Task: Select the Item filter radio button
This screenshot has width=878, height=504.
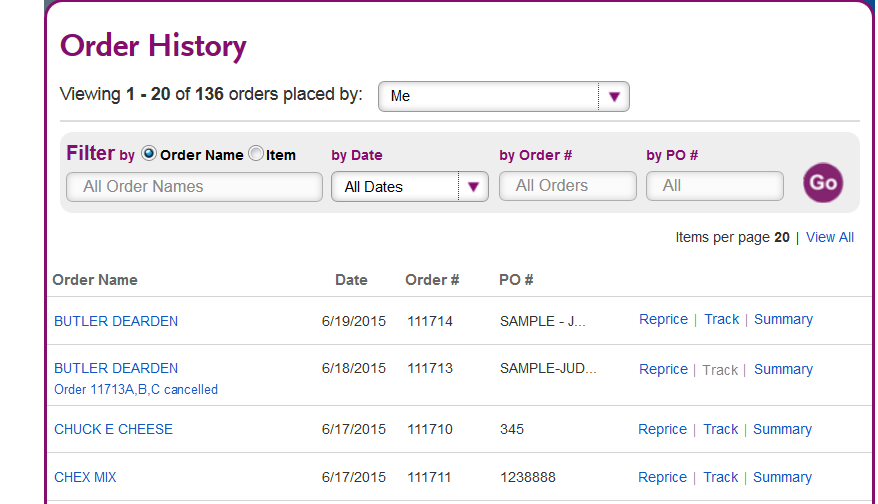Action: (256, 153)
